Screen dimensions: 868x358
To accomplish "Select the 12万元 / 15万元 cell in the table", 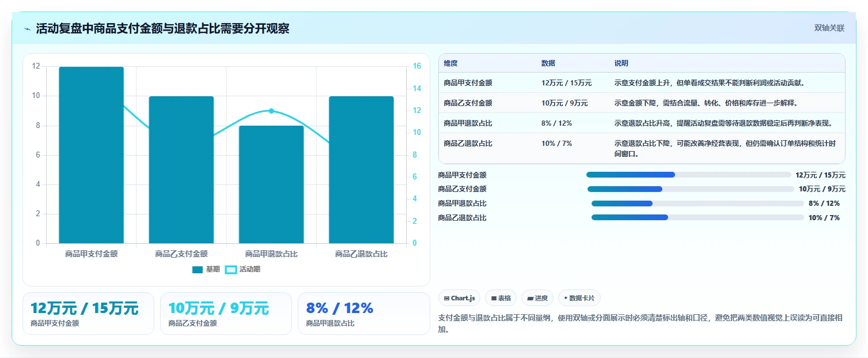I will (566, 83).
